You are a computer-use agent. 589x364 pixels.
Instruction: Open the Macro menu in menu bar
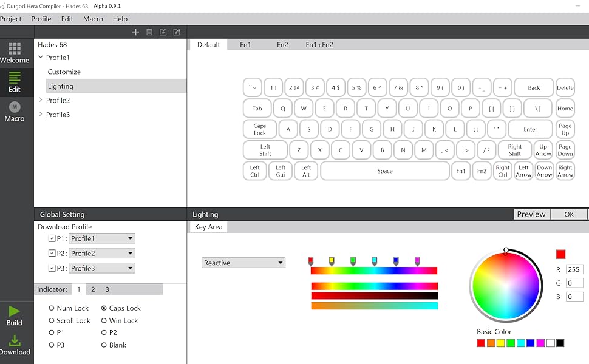93,19
